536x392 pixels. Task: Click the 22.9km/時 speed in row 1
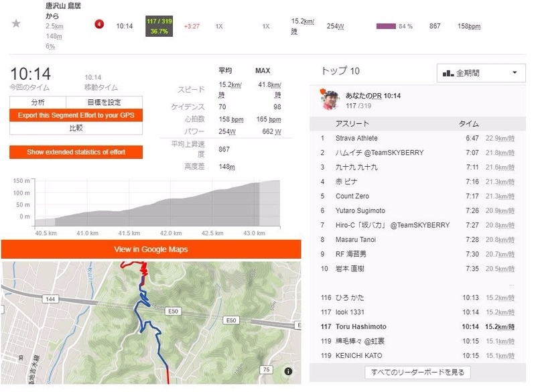[500, 139]
